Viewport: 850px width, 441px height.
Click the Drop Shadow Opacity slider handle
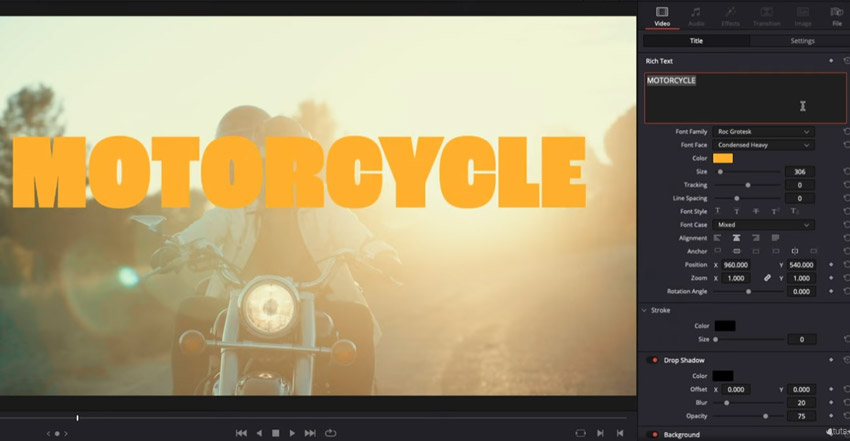(765, 416)
